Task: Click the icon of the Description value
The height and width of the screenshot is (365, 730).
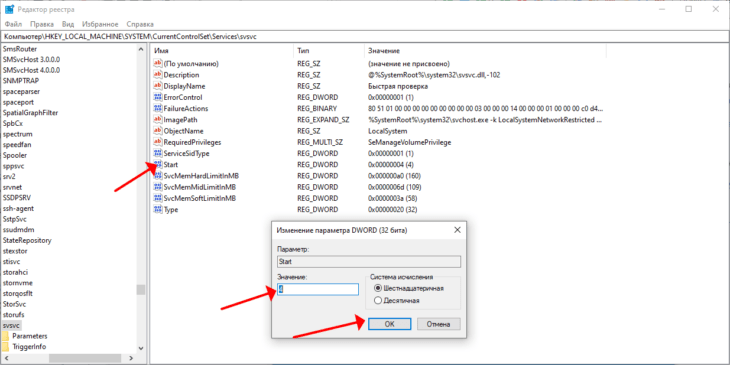Action: [x=157, y=74]
